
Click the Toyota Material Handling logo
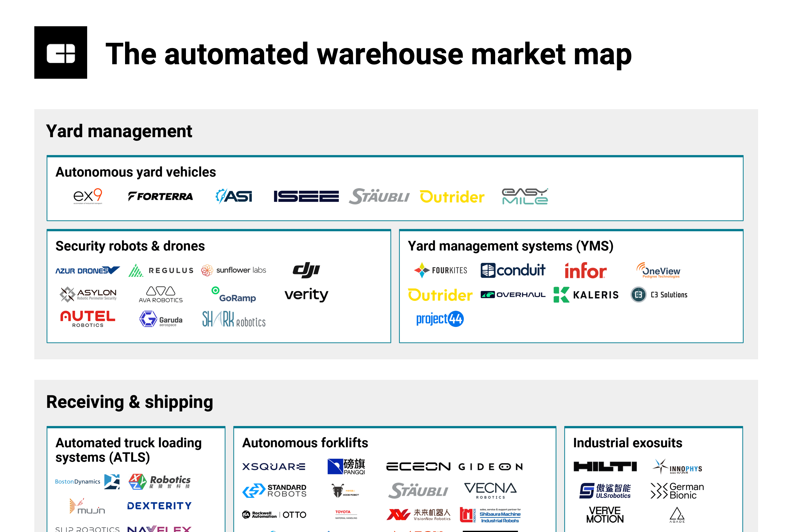[346, 515]
